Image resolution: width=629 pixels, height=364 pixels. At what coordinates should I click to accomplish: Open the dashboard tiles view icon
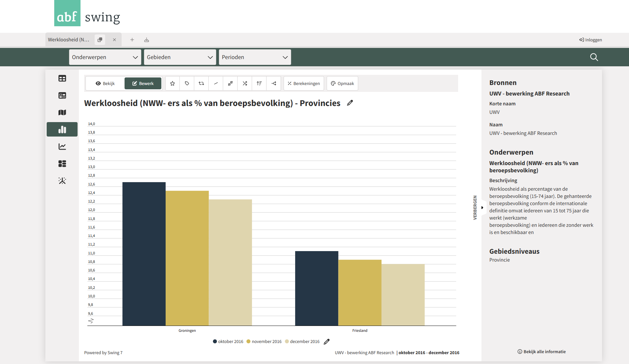click(x=62, y=164)
